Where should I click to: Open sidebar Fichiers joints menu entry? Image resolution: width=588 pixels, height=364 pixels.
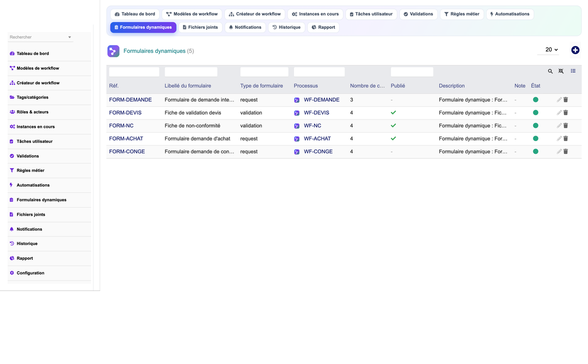point(49,215)
